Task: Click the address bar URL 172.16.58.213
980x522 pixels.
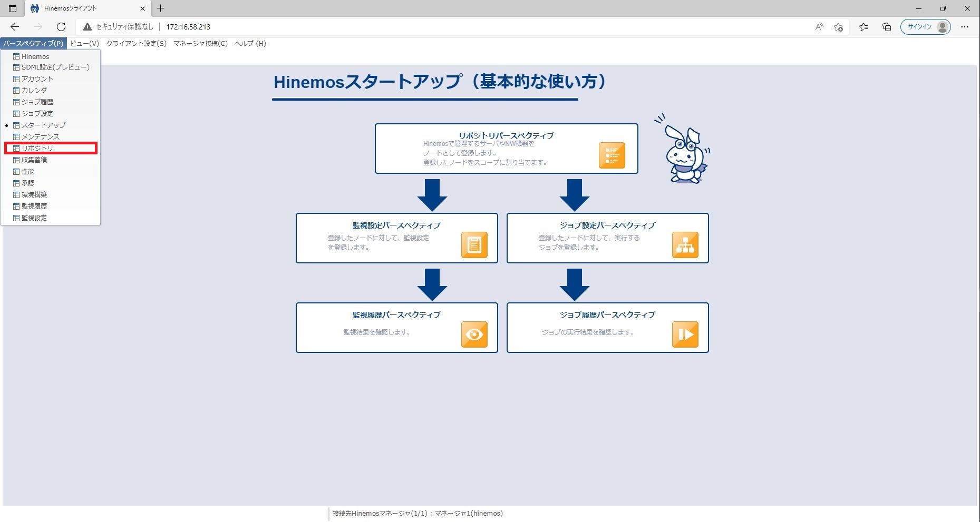Action: pyautogui.click(x=188, y=27)
